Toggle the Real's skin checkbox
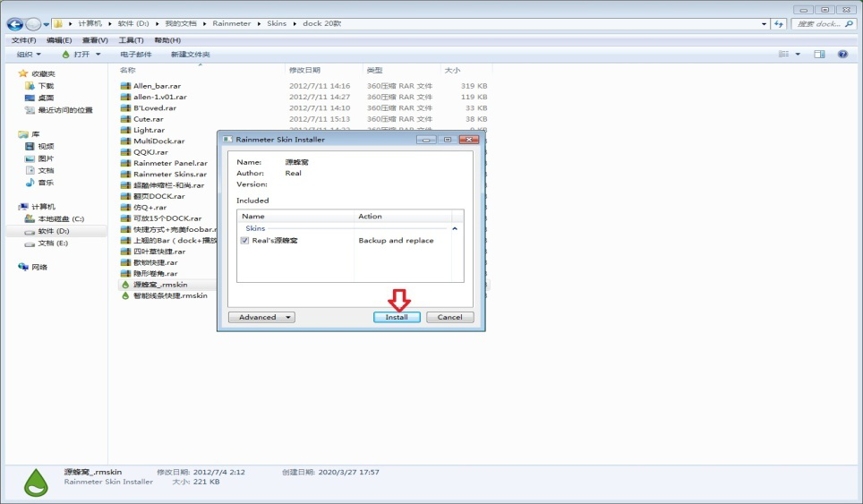 point(244,241)
